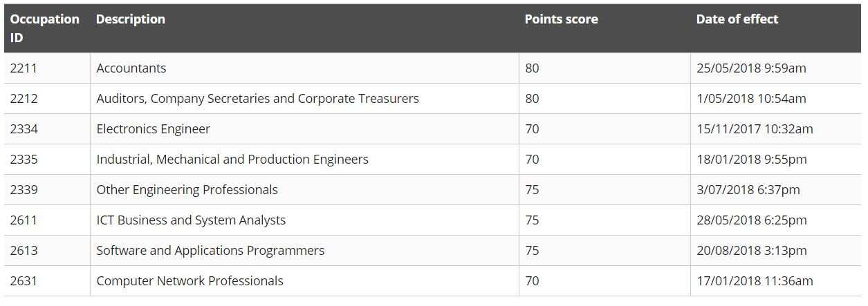Viewport: 868px width, 306px height.
Task: Select Auditors, Company Secretaries and Corporate Treasurers
Action: point(257,99)
